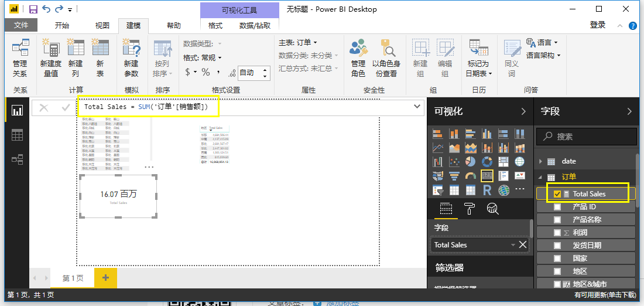
Task: Click the 搜索 fields search box
Action: (x=585, y=137)
